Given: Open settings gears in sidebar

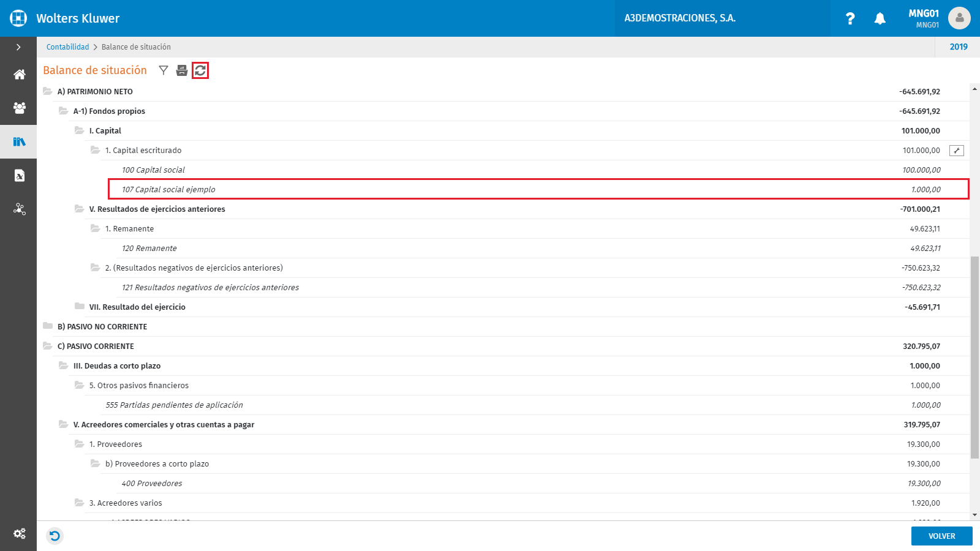Looking at the screenshot, I should tap(20, 533).
